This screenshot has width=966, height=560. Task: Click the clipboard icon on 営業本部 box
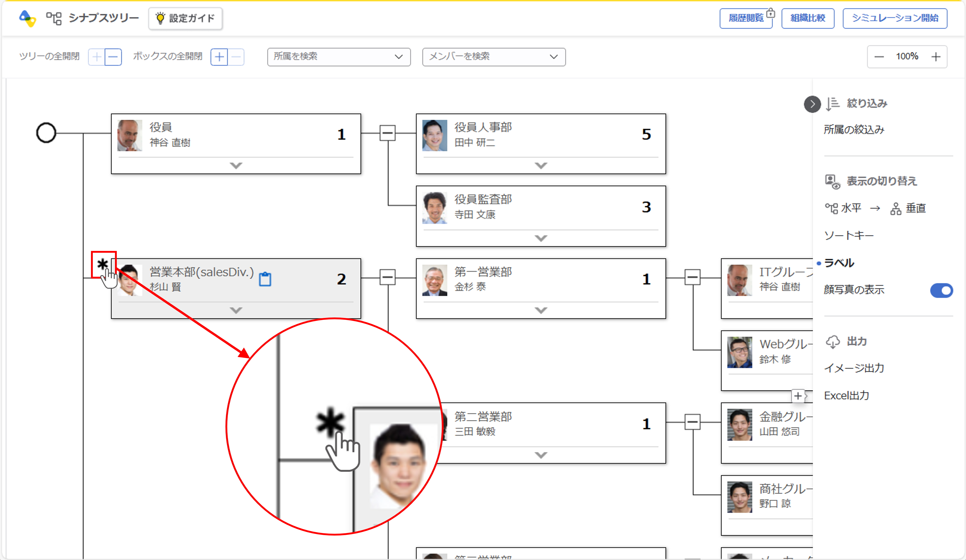pos(265,279)
